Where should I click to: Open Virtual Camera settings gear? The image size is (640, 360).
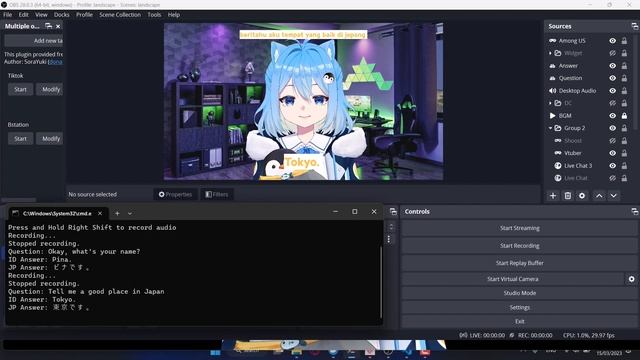coord(631,279)
